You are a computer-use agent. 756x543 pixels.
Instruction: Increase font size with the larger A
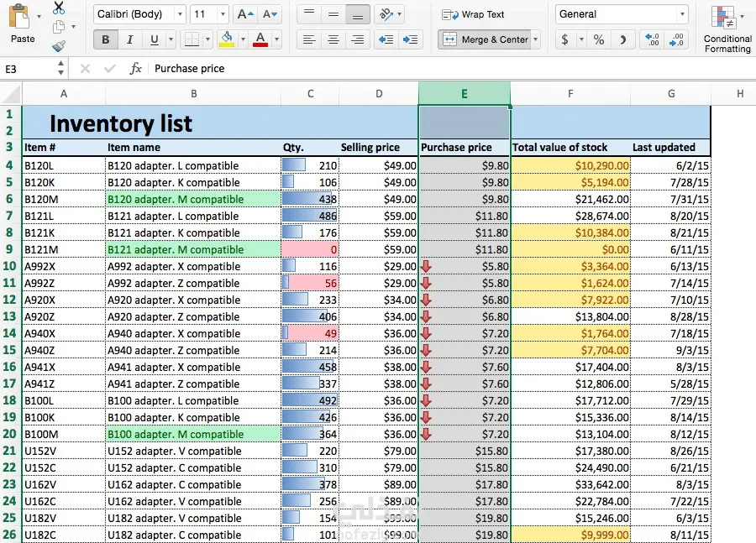(245, 14)
